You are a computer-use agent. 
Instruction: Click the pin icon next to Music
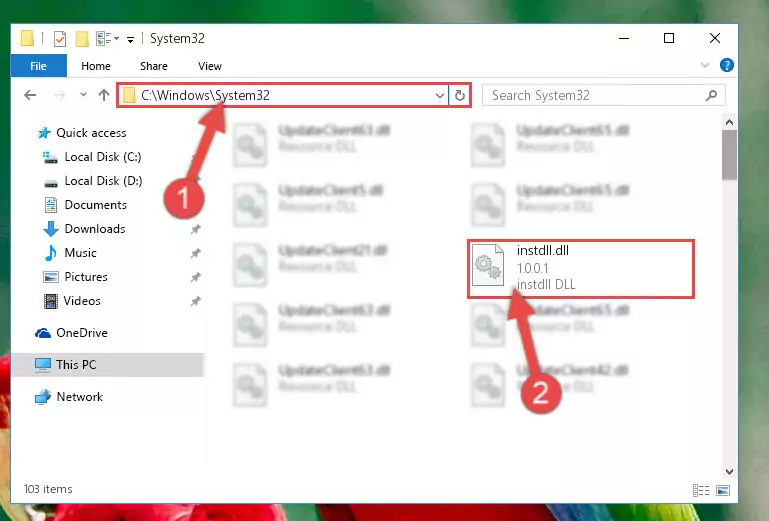coord(196,253)
